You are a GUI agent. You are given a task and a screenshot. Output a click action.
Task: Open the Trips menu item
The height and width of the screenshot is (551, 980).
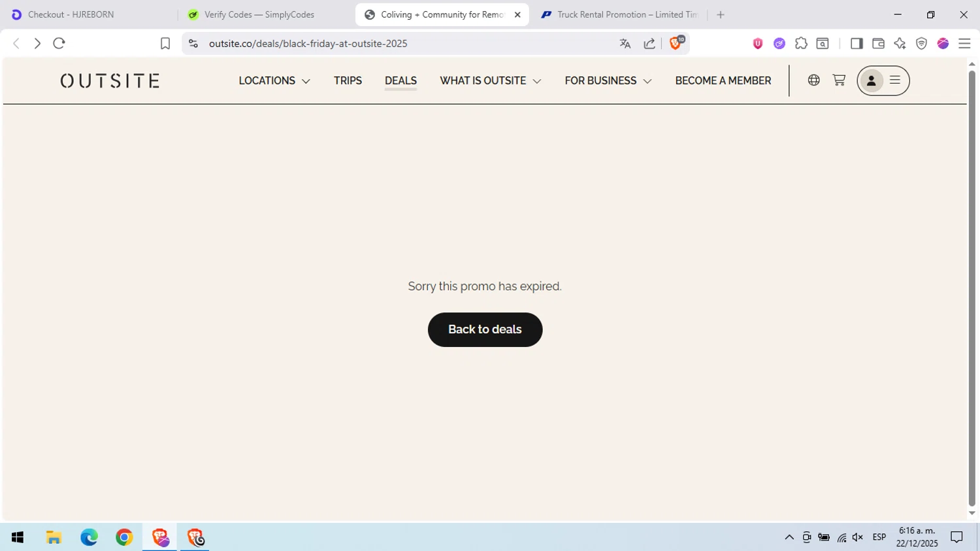click(348, 80)
